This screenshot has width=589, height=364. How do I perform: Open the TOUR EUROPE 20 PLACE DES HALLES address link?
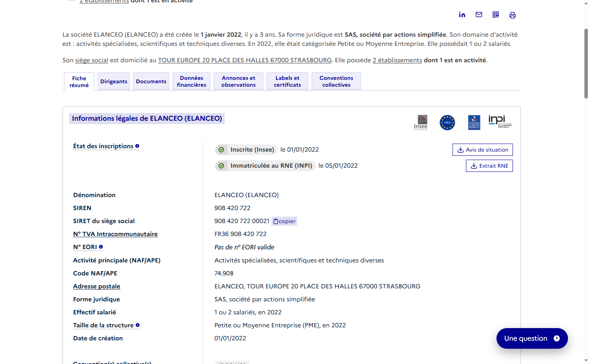click(245, 60)
